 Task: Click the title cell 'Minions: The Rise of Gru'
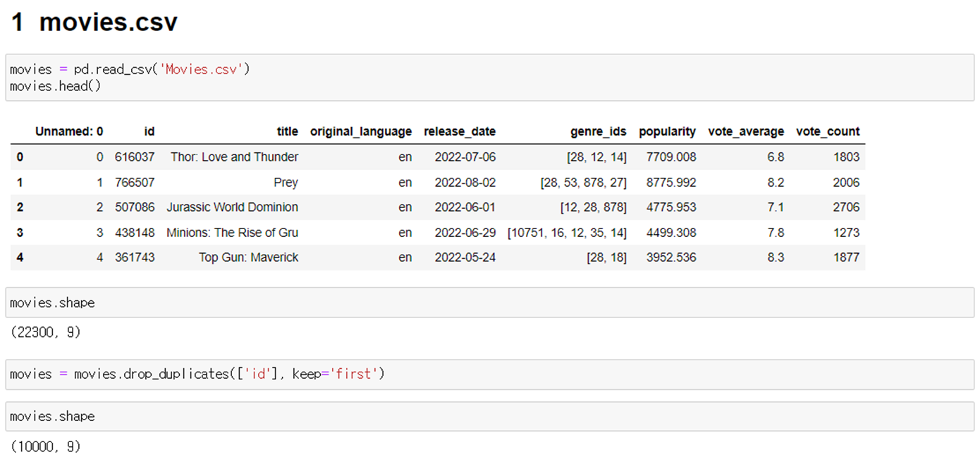pyautogui.click(x=233, y=233)
